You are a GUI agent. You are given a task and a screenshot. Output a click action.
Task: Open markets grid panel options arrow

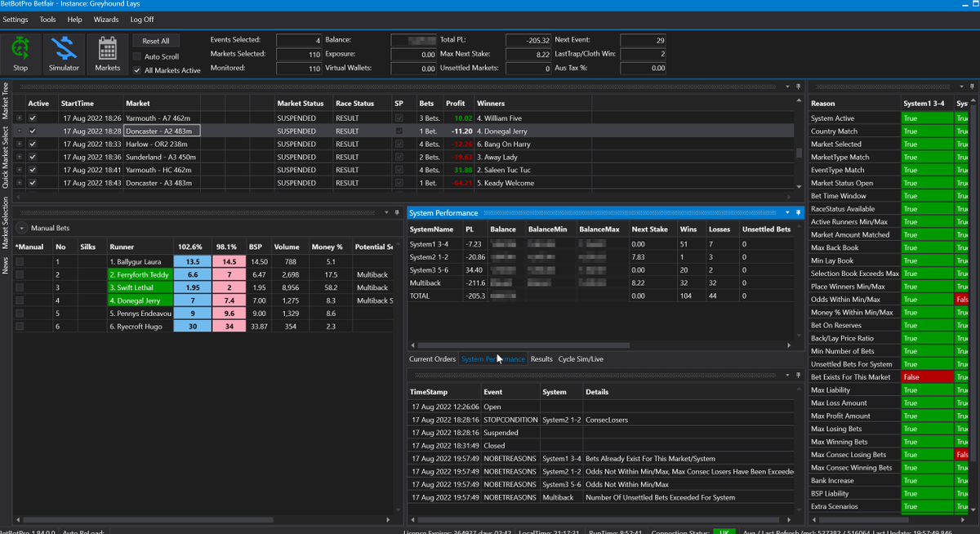coord(786,86)
